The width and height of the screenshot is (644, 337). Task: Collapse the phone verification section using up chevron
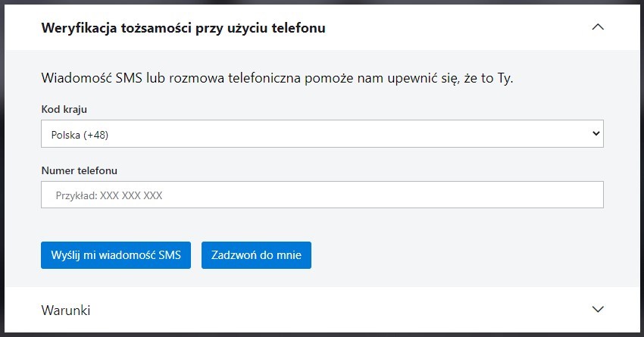click(598, 27)
